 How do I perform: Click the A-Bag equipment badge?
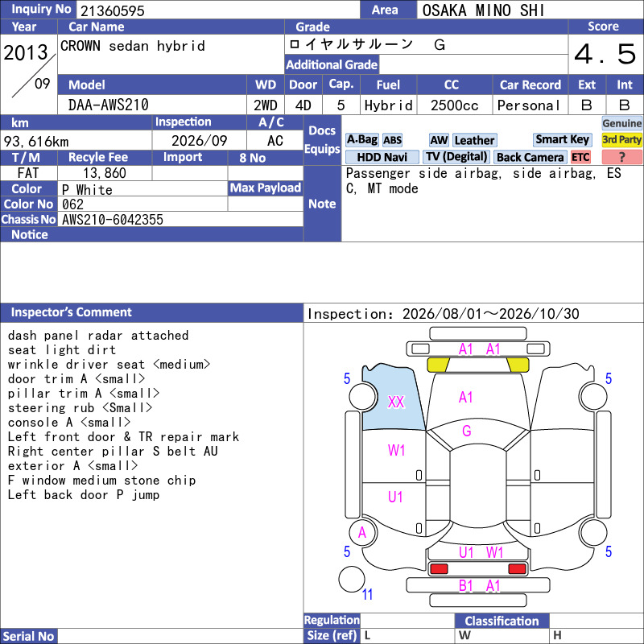[361, 140]
